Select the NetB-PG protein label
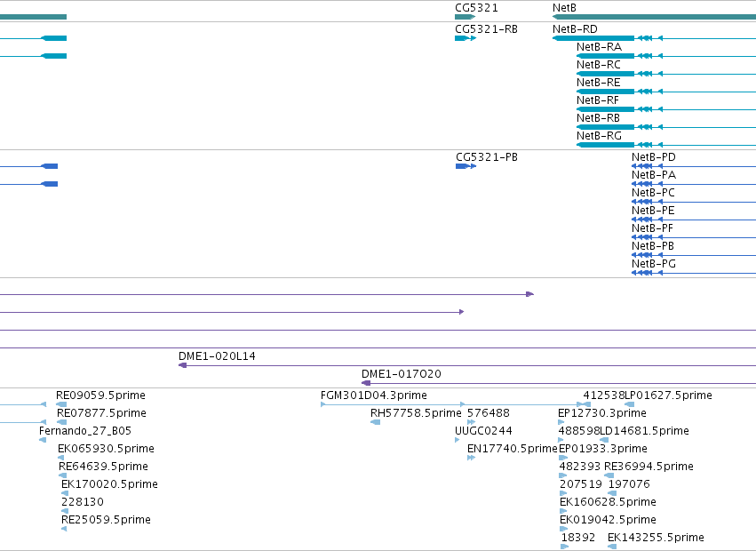The height and width of the screenshot is (551, 756). (x=654, y=264)
